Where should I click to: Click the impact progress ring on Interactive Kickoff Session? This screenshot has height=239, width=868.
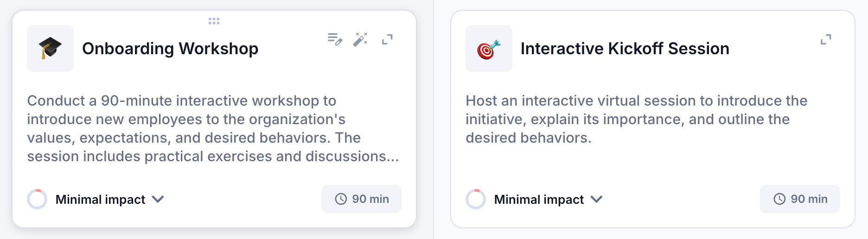tap(476, 199)
